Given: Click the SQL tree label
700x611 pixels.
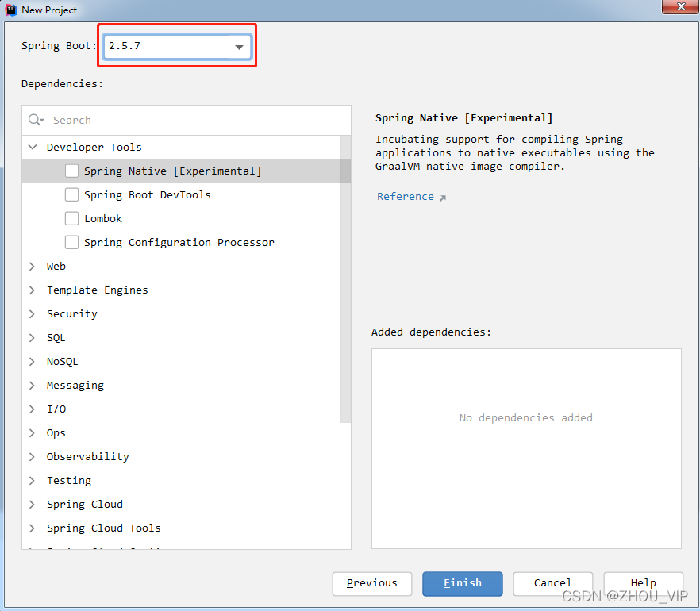Looking at the screenshot, I should pyautogui.click(x=56, y=338).
